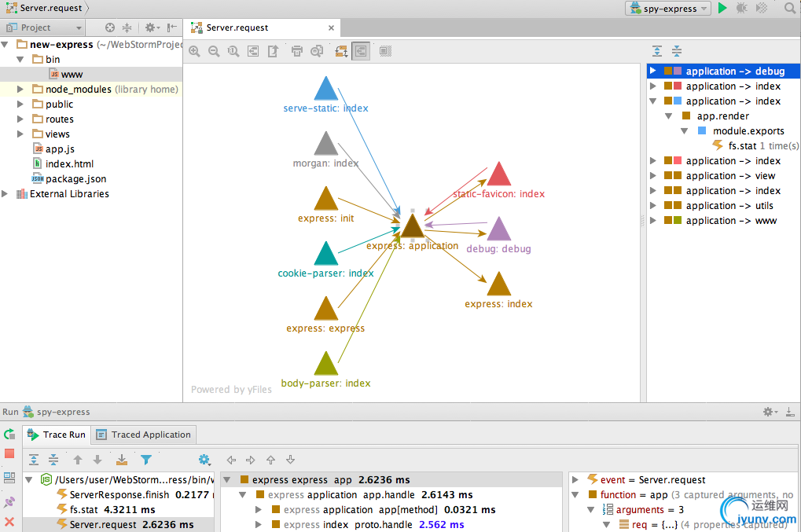The height and width of the screenshot is (532, 801).
Task: Select the Server.request editor tab
Action: (263, 28)
